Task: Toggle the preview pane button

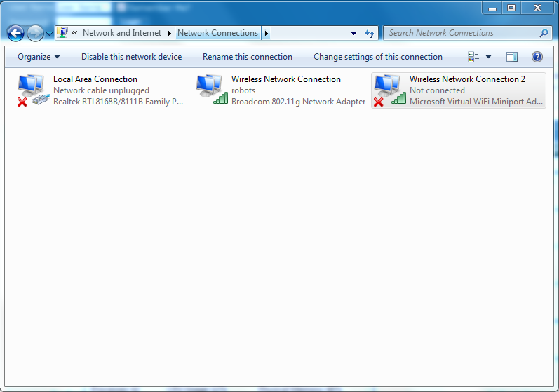Action: (512, 57)
